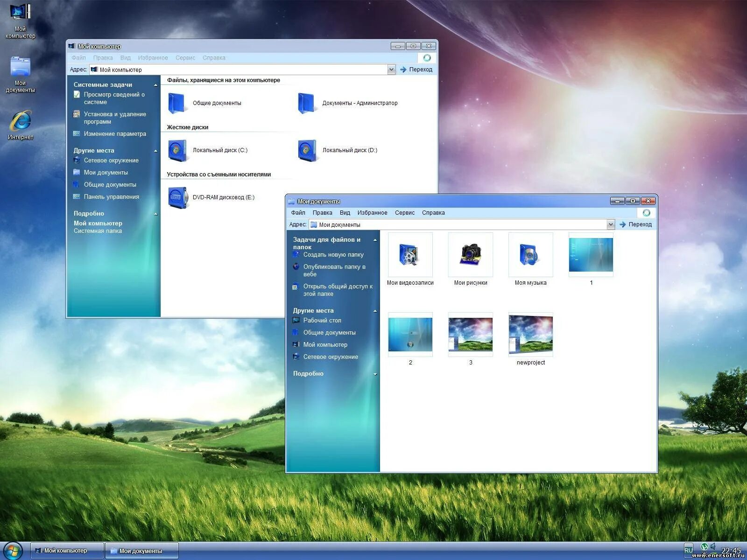Viewport: 747px width, 560px height.
Task: Open the Мои документы desktop icon
Action: (x=20, y=75)
